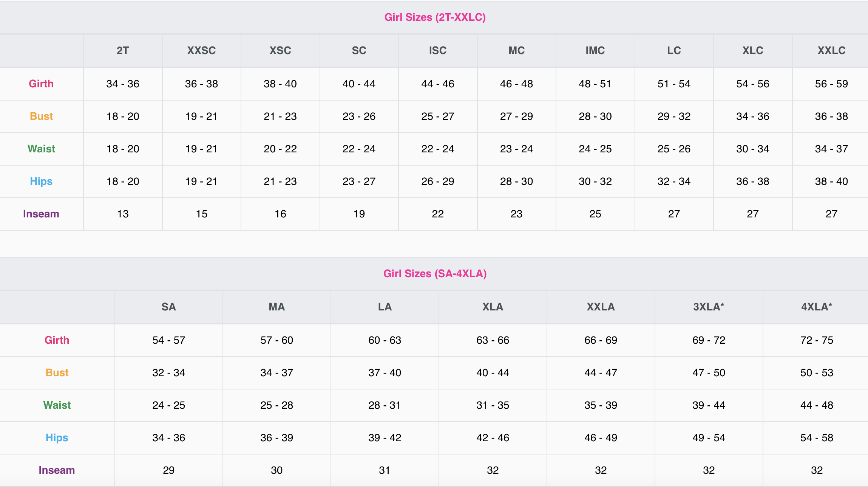The image size is (868, 487).
Task: Select the XXLC column header
Action: tap(831, 51)
